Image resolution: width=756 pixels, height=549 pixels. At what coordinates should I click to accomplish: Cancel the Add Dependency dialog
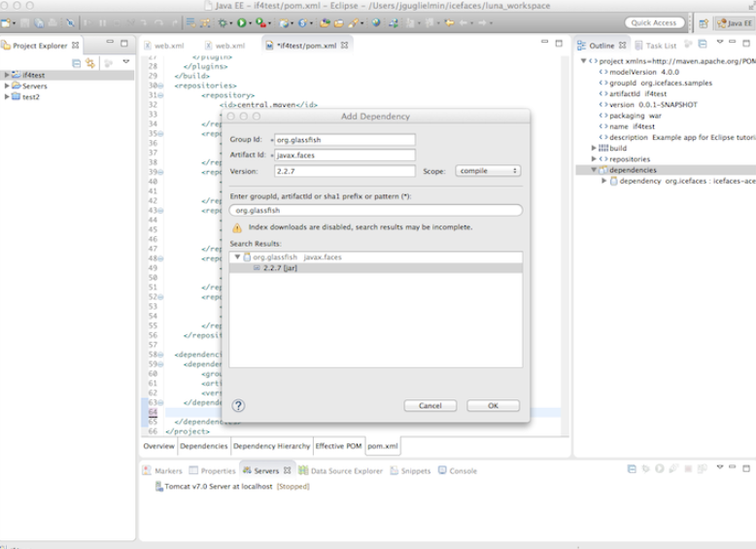tap(430, 405)
